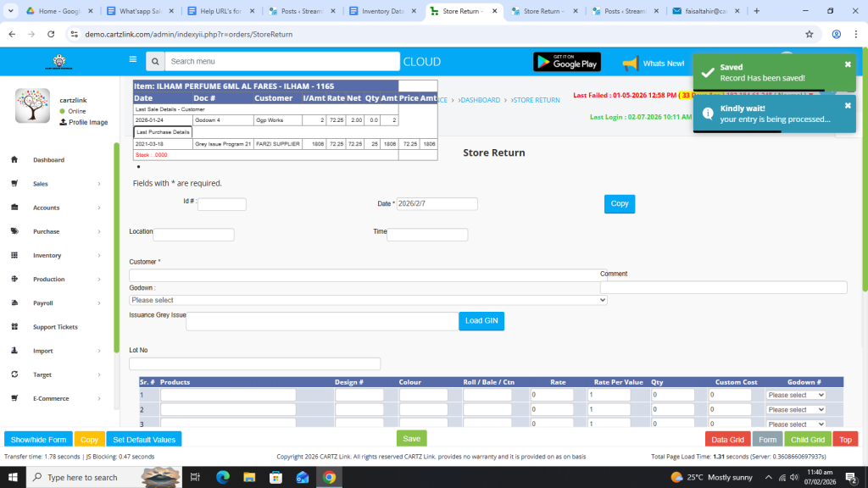
Task: Click the Load GIN button
Action: coord(481,320)
